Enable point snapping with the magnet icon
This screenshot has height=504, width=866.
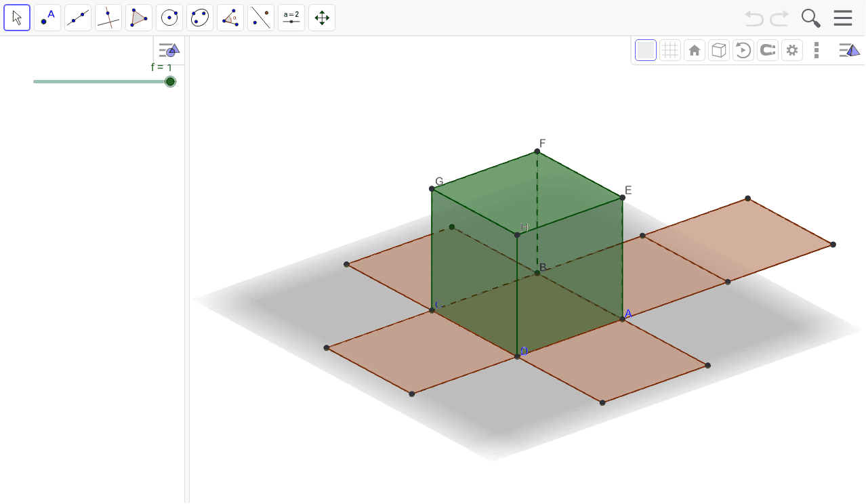[767, 49]
